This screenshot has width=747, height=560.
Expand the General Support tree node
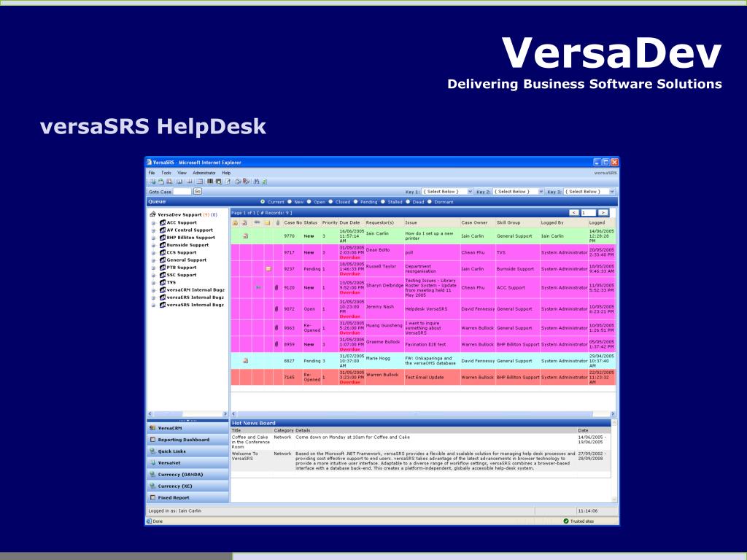pos(153,260)
